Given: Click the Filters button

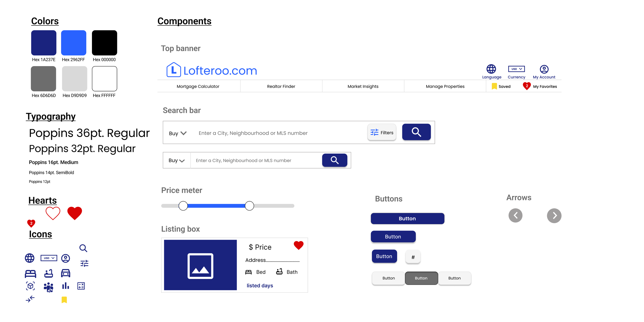Looking at the screenshot, I should click(x=382, y=133).
